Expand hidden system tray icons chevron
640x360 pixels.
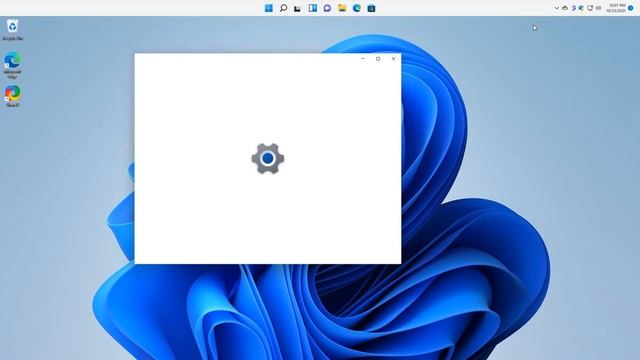[x=557, y=8]
